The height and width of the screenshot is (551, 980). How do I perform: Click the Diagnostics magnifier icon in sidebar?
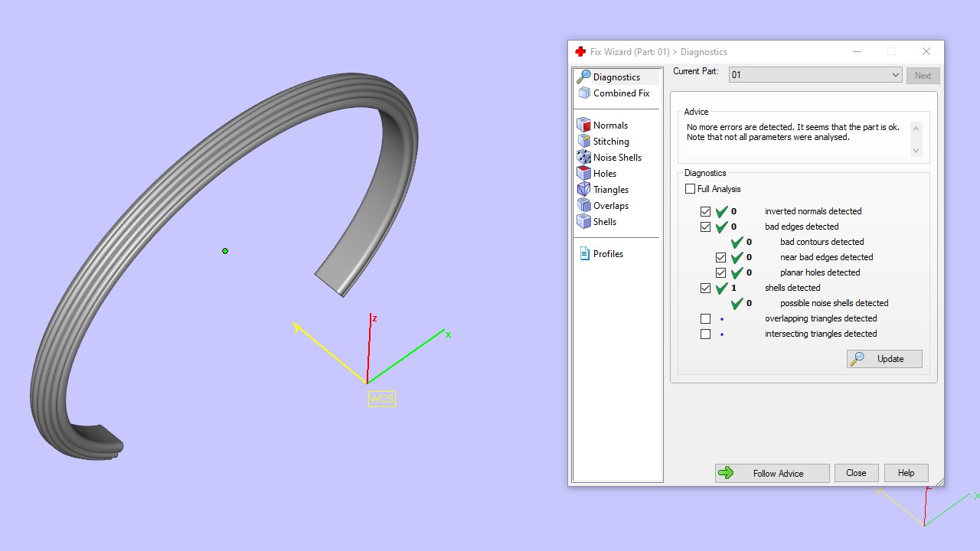point(583,77)
